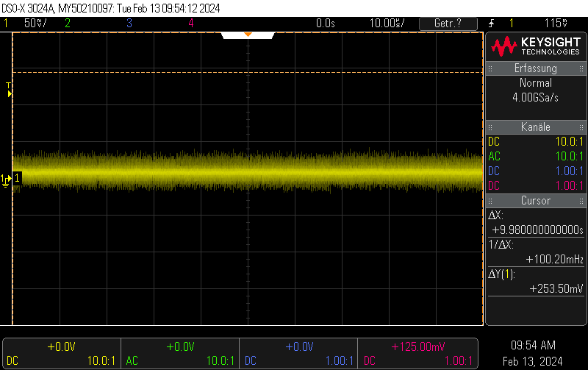
Task: Click the 1/ΔX value +100.20mHz
Action: (555, 260)
